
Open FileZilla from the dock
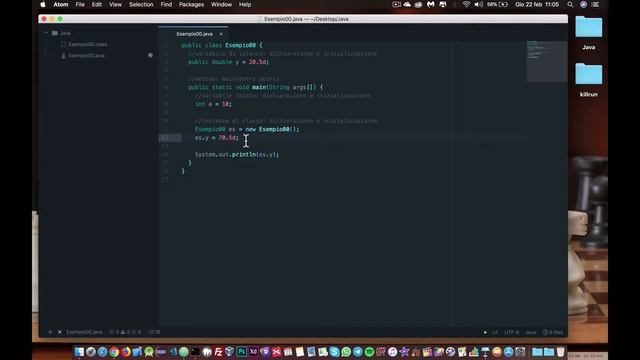pyautogui.click(x=218, y=351)
